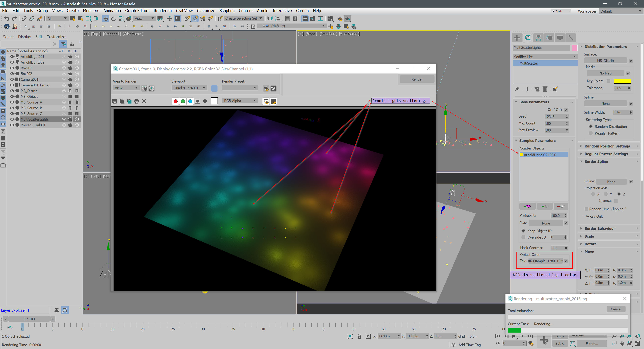This screenshot has width=644, height=349.
Task: Open the Scene Explorer Customize menu
Action: (x=56, y=37)
